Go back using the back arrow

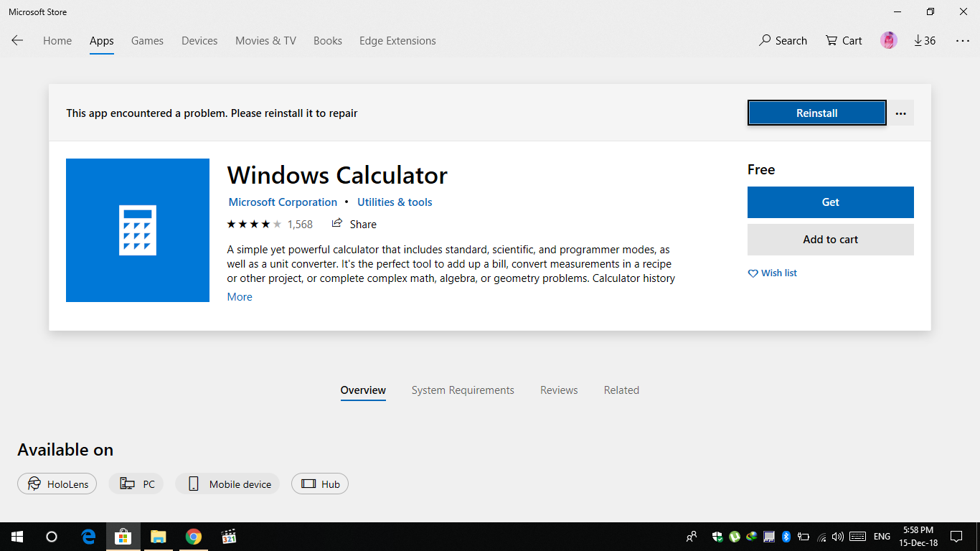(17, 41)
